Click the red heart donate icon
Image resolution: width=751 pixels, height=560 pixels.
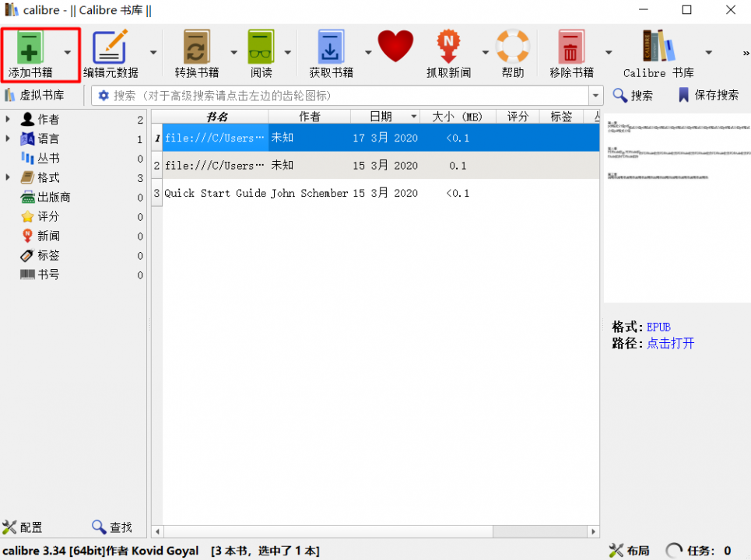click(x=395, y=46)
